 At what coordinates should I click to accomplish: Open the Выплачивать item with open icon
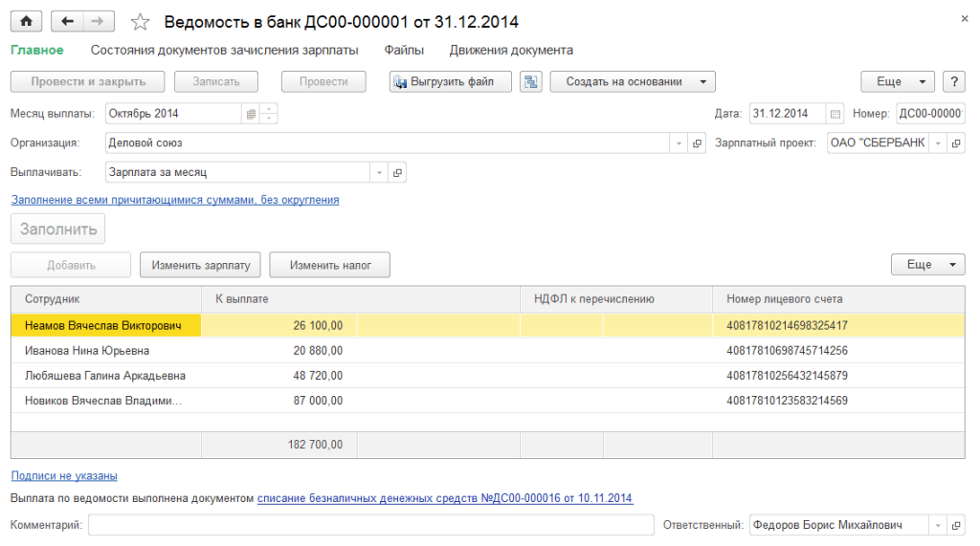(x=399, y=173)
